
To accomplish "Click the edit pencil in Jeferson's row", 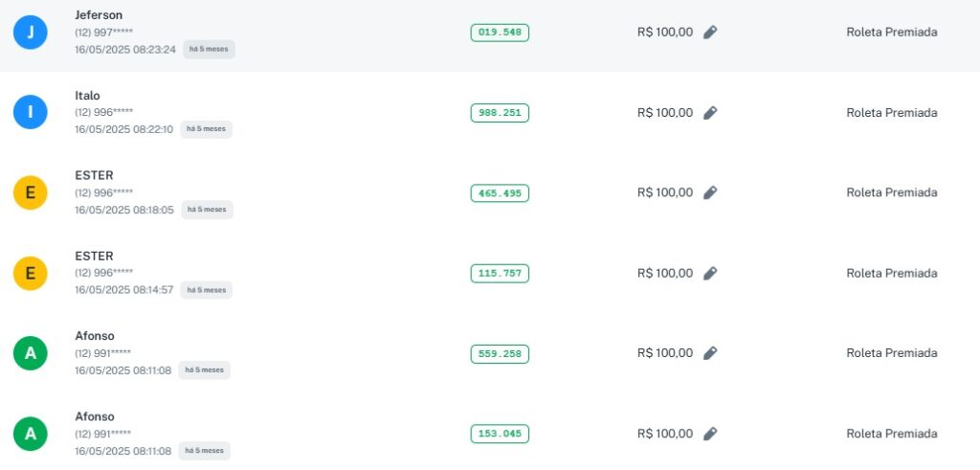I will [x=710, y=33].
